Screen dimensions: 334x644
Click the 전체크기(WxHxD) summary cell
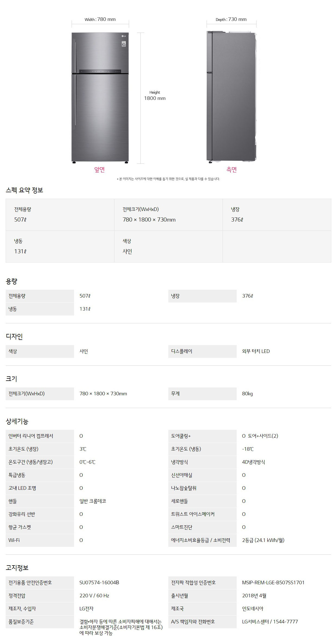(168, 215)
